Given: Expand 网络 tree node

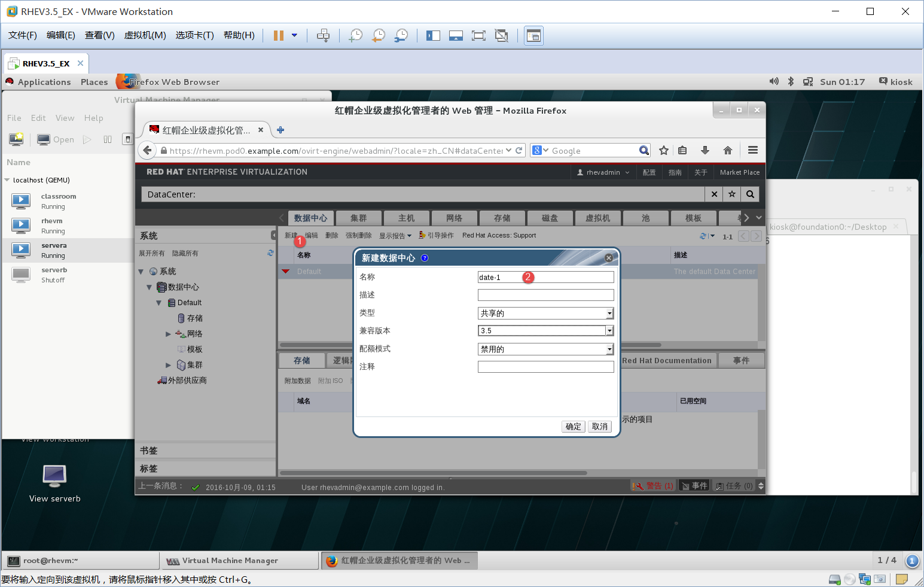Looking at the screenshot, I should 169,334.
